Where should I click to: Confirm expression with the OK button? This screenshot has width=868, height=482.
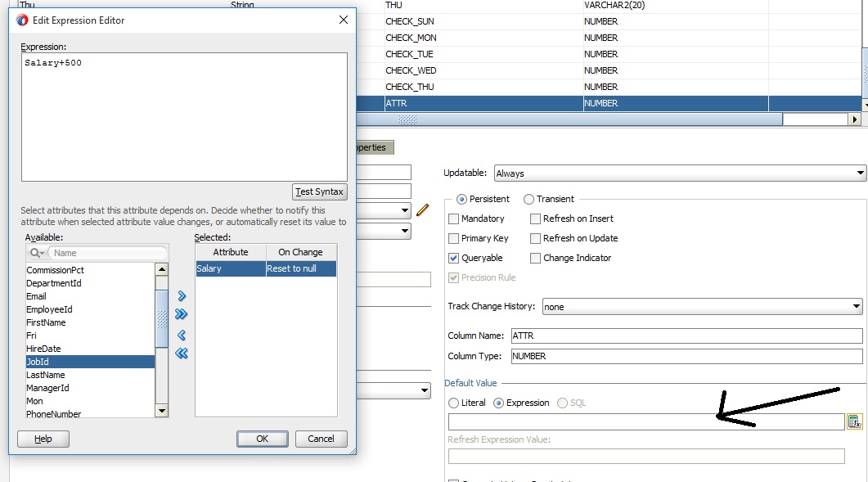pos(262,439)
